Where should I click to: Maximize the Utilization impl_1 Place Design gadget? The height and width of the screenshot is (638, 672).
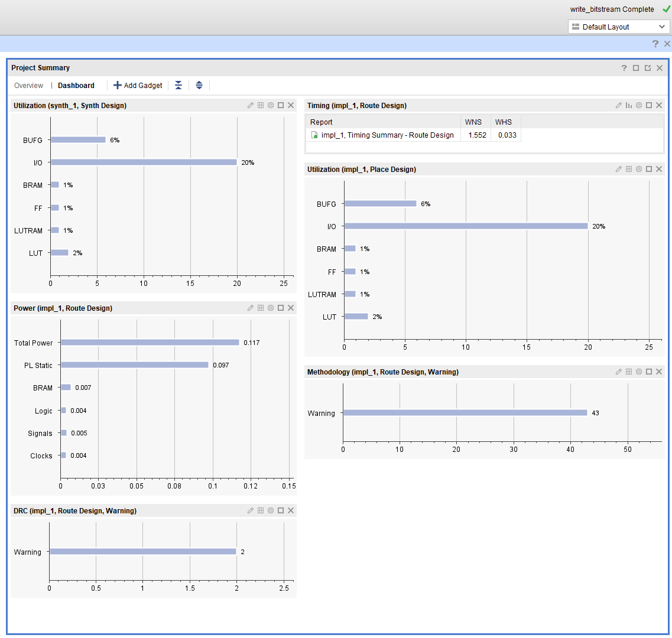click(649, 170)
